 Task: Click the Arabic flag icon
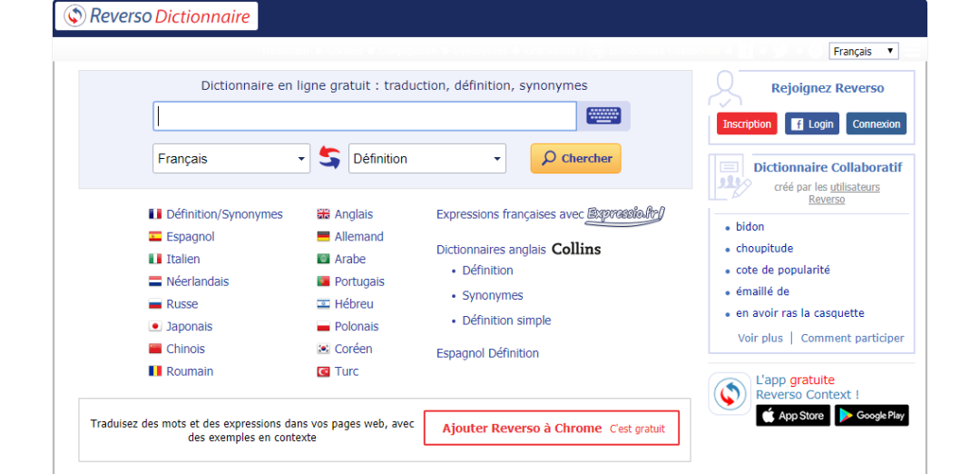323,259
